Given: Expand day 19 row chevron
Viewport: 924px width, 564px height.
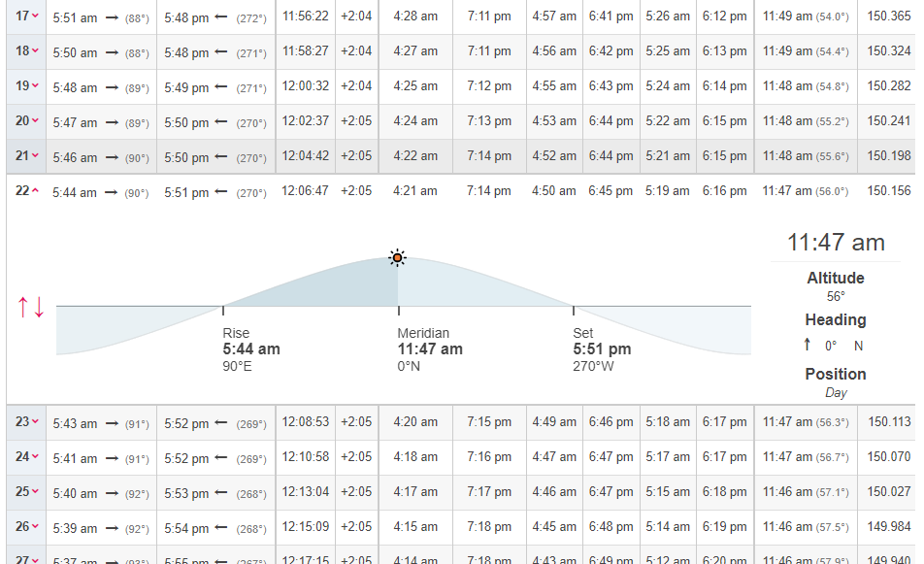Looking at the screenshot, I should pyautogui.click(x=35, y=86).
